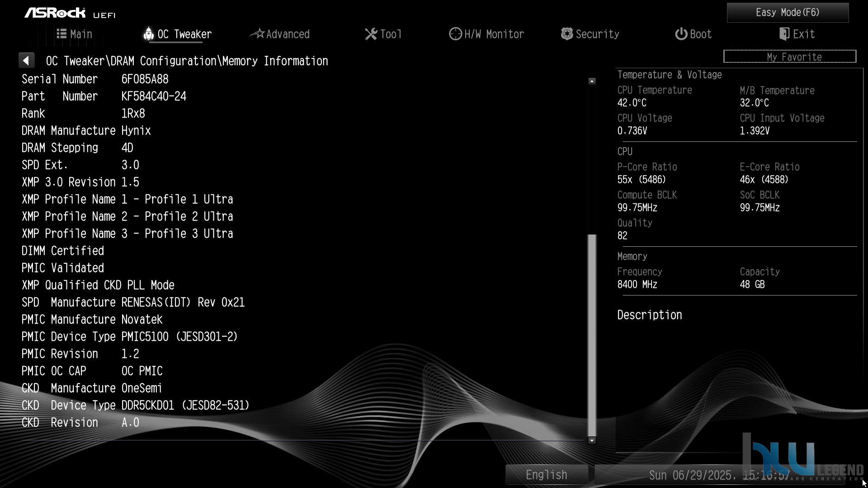The width and height of the screenshot is (868, 488).
Task: Go to the Tool tab
Action: tap(383, 34)
